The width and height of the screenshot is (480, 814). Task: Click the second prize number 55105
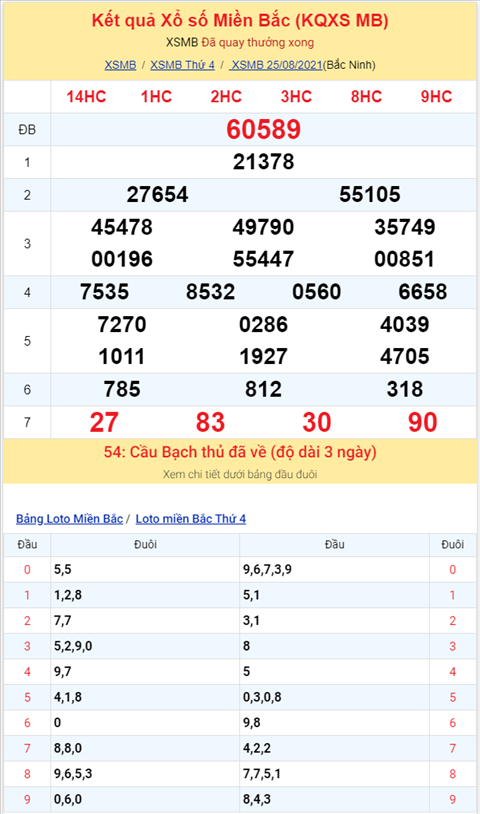click(370, 195)
